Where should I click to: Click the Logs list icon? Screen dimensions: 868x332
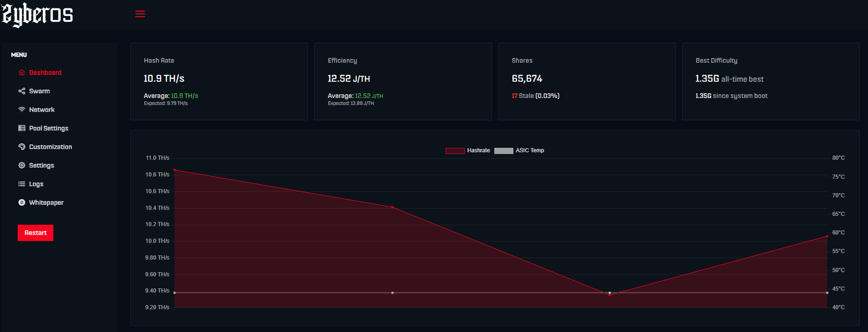pyautogui.click(x=22, y=184)
